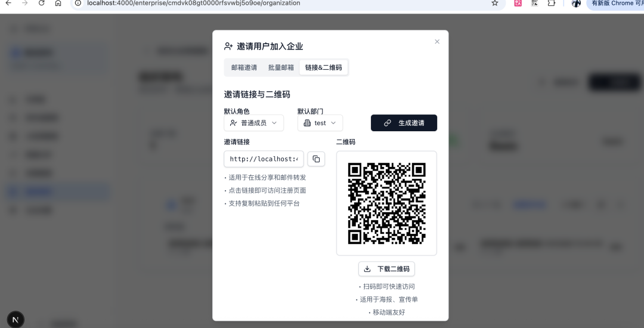Viewport: 644px width, 328px height.
Task: Open the Chrome profile avatar
Action: tap(576, 3)
